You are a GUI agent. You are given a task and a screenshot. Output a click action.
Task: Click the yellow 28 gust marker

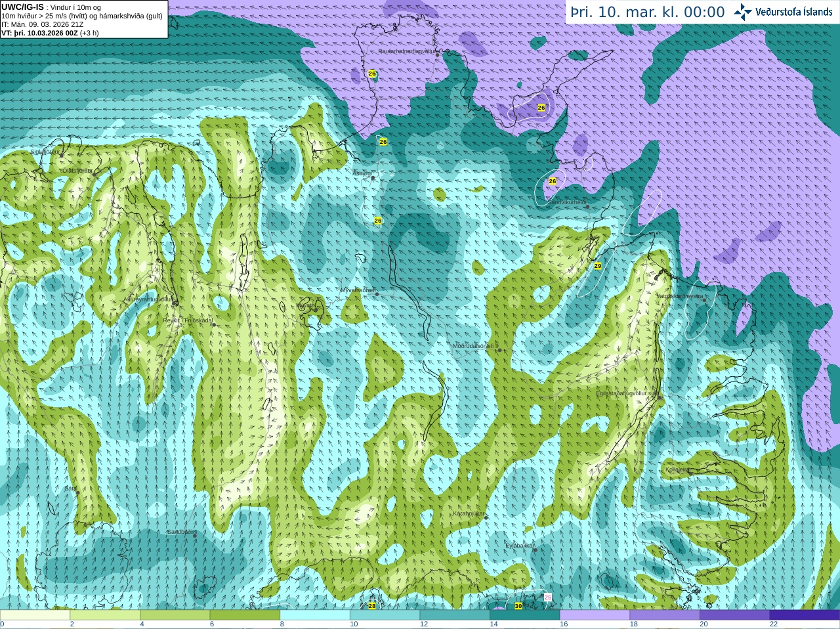point(372,605)
